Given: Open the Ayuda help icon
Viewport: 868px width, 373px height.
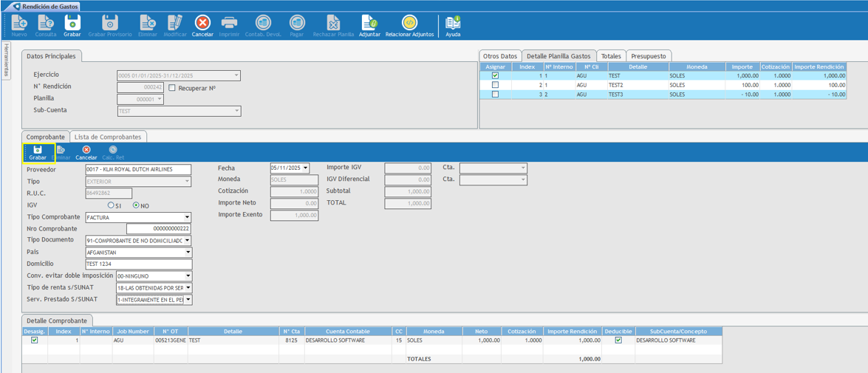Looking at the screenshot, I should click(453, 25).
